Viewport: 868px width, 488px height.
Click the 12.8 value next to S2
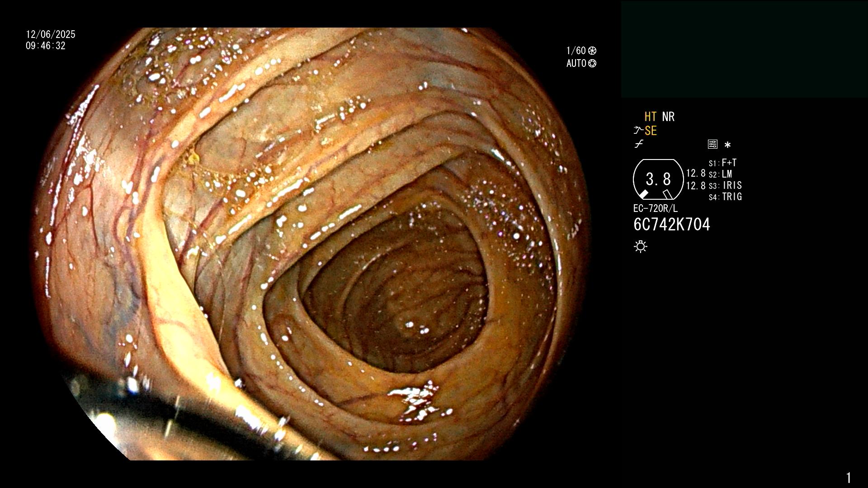pyautogui.click(x=696, y=174)
